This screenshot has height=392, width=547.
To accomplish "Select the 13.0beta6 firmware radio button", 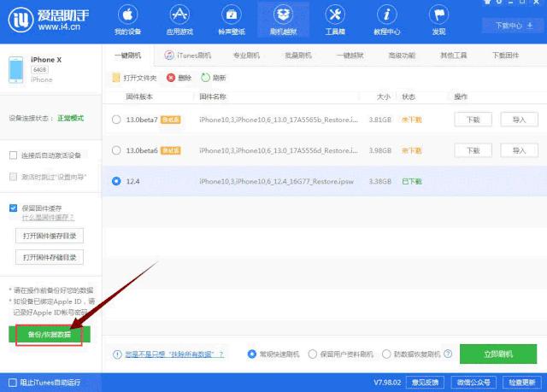I will (x=116, y=150).
